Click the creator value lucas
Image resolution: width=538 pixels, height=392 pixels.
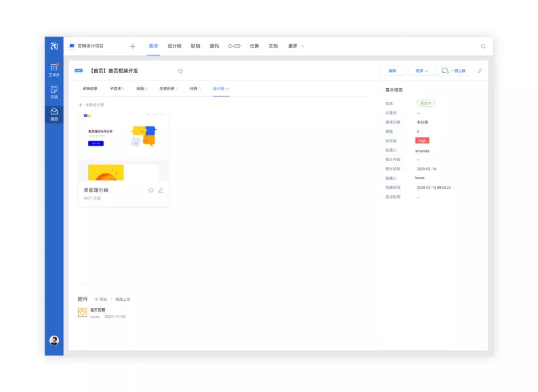coord(419,178)
